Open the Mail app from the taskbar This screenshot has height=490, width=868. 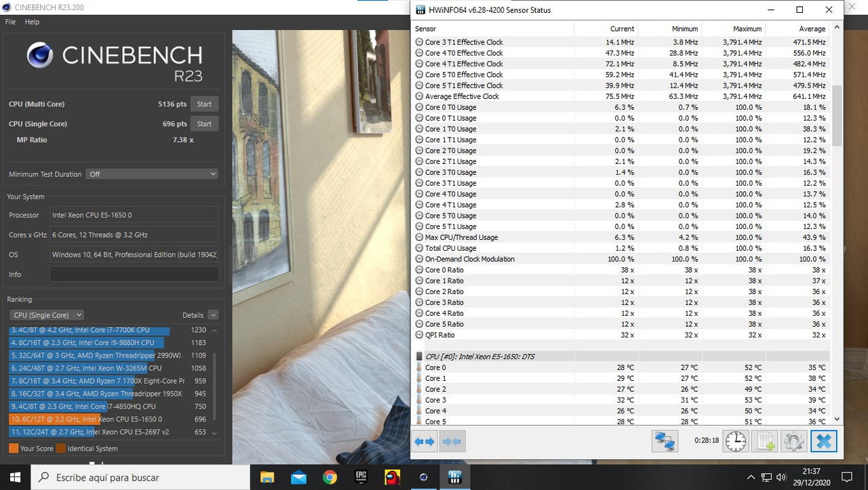pyautogui.click(x=298, y=477)
